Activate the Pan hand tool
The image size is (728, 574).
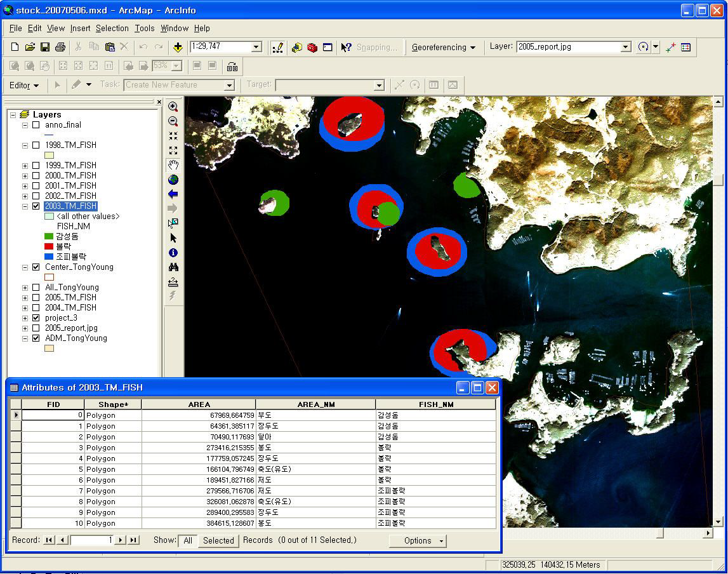click(173, 165)
